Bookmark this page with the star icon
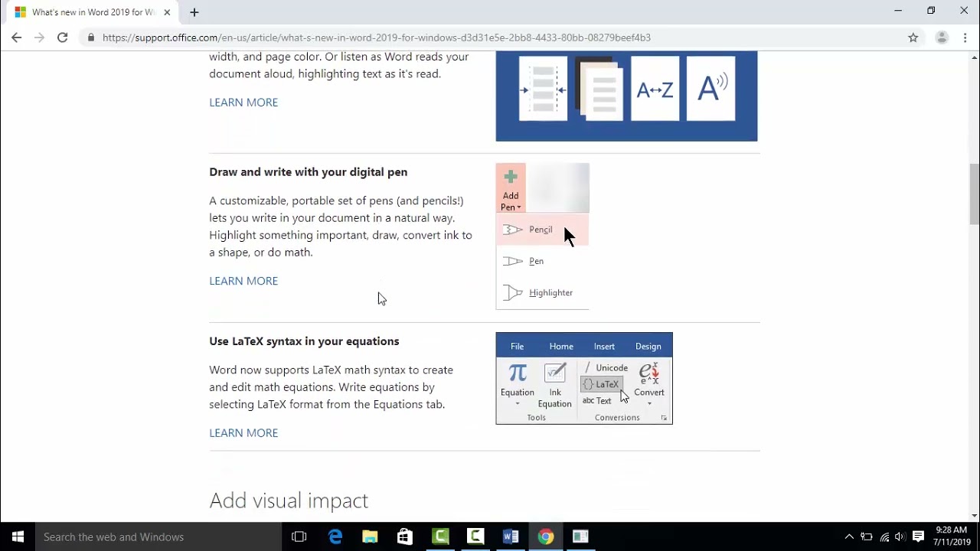 (x=913, y=37)
